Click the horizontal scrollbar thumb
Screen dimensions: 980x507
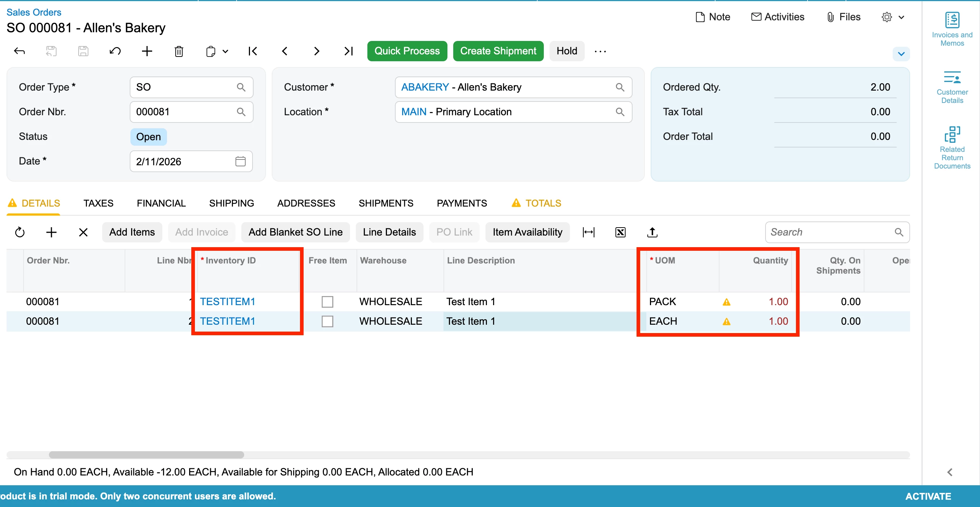(146, 455)
